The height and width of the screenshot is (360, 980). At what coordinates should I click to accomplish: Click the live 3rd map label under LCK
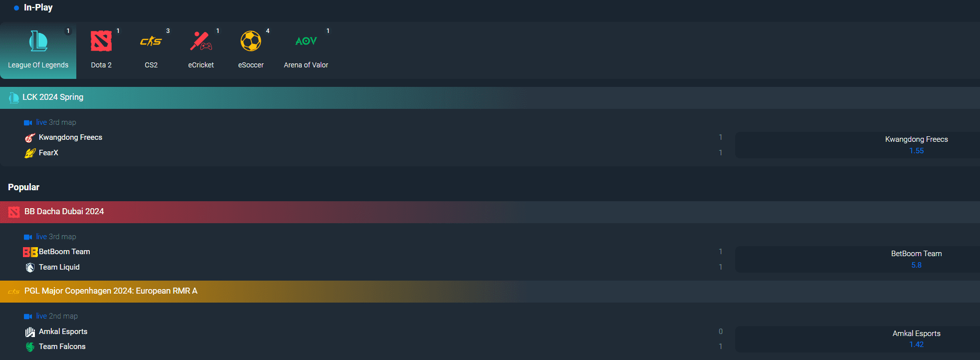pos(56,122)
